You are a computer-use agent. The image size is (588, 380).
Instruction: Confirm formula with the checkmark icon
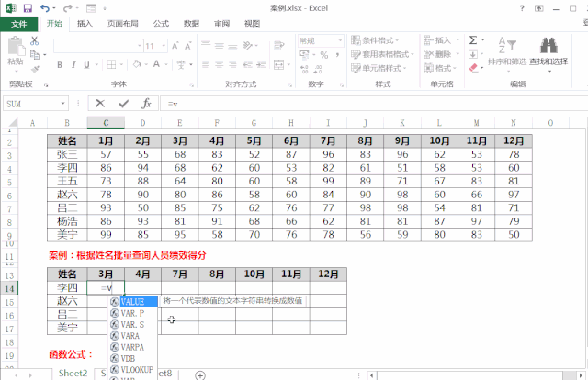123,104
